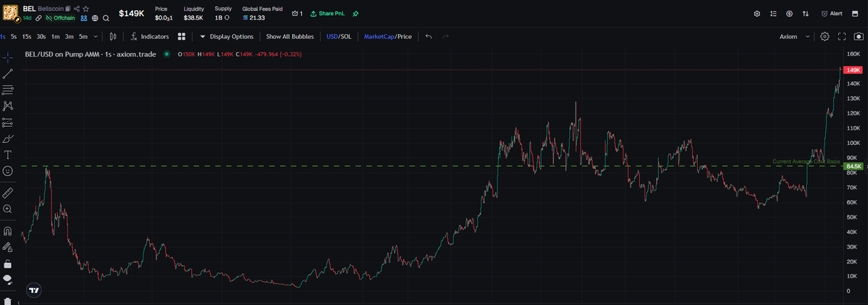
Task: Switch chart to MarketCap view
Action: [x=379, y=36]
